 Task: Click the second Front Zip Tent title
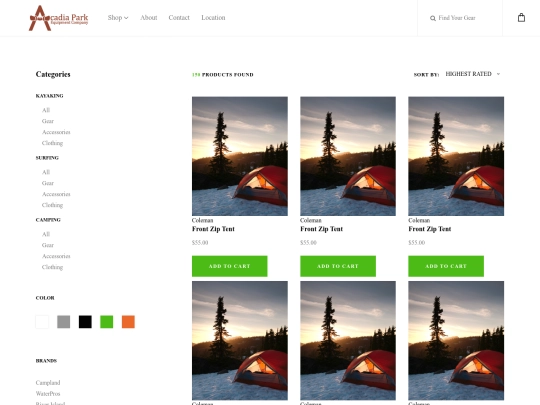(321, 229)
